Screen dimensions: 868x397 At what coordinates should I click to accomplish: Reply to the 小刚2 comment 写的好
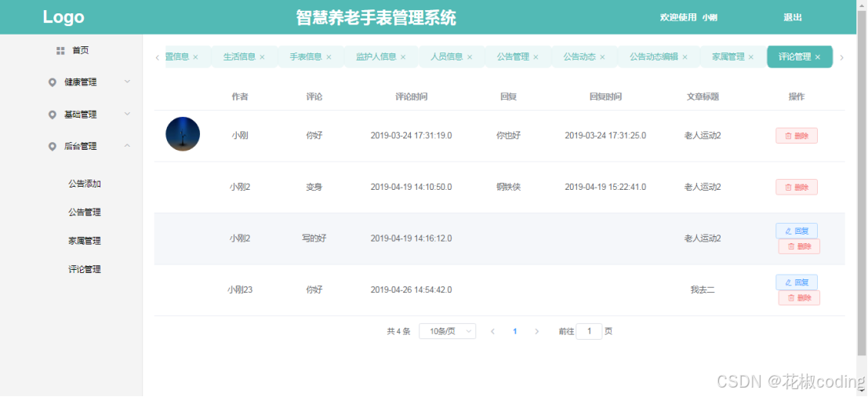click(x=797, y=231)
